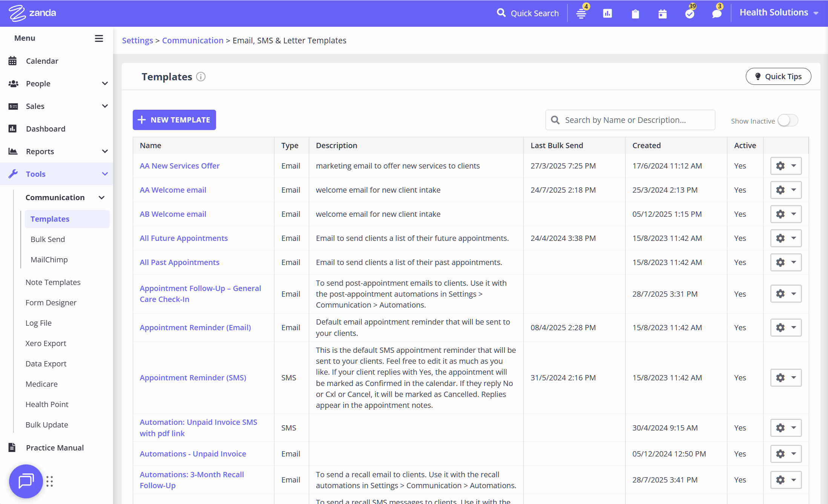
Task: Select Bulk Send in the sidebar
Action: pos(48,239)
